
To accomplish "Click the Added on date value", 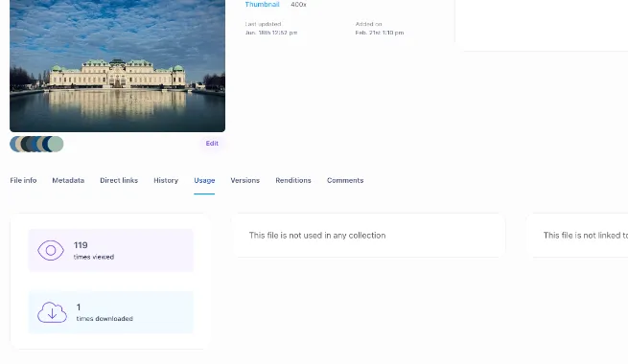I will pyautogui.click(x=380, y=33).
